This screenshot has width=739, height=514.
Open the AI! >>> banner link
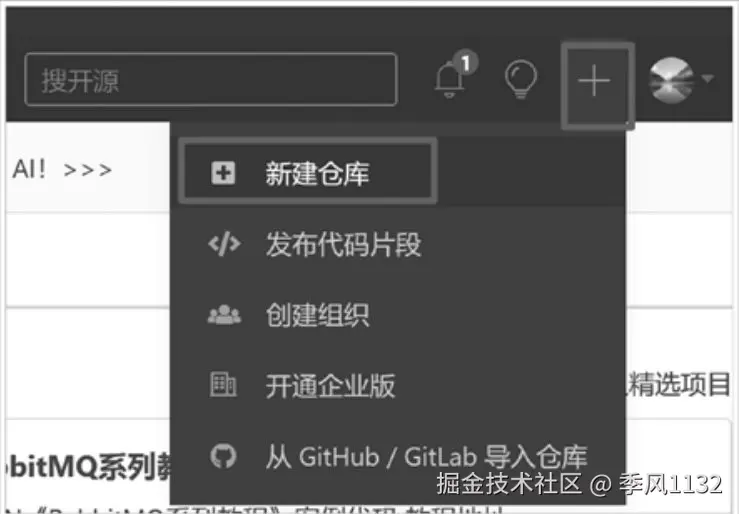pyautogui.click(x=62, y=169)
